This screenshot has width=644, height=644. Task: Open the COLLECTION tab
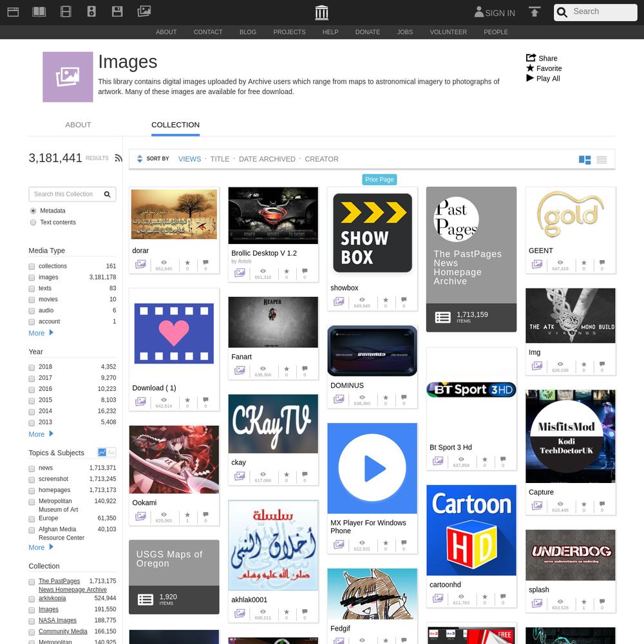pos(175,125)
